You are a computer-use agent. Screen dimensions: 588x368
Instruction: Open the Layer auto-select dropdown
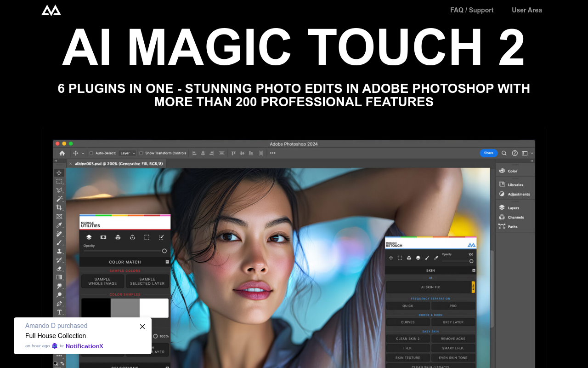pyautogui.click(x=127, y=153)
